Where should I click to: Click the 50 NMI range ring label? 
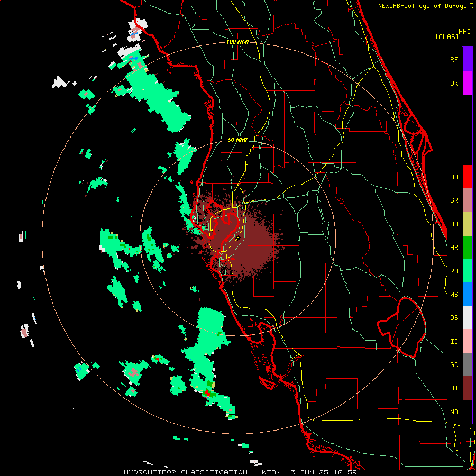(x=237, y=140)
